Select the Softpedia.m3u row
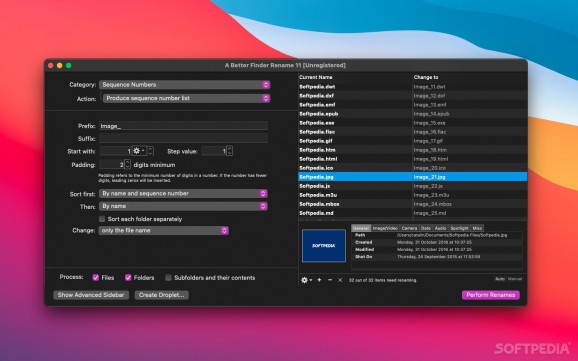The height and width of the screenshot is (361, 578). [x=412, y=195]
